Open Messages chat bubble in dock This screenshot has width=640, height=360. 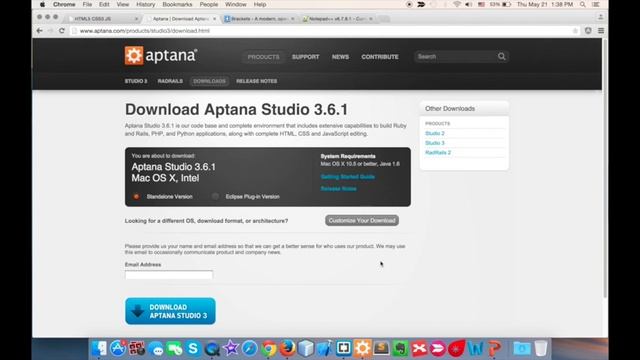pos(156,348)
